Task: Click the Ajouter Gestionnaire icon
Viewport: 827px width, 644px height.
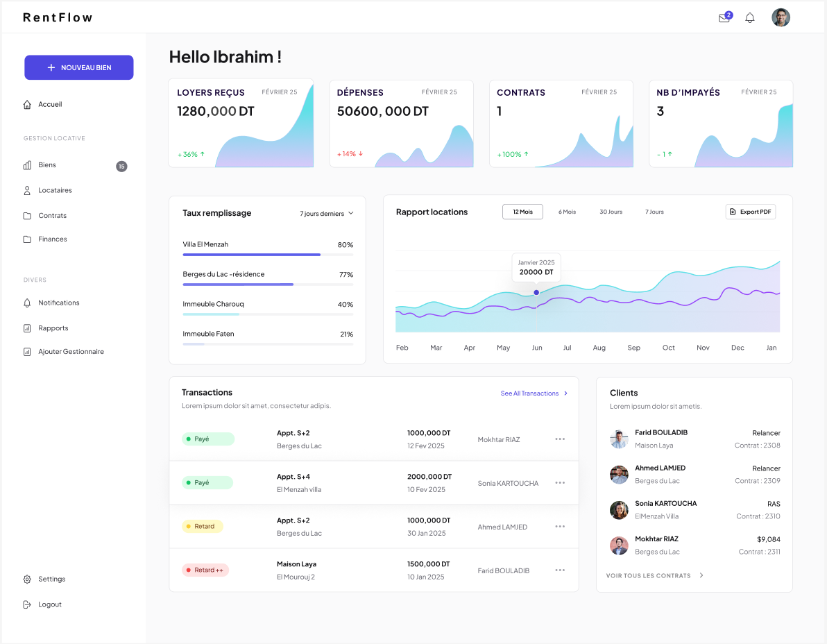Action: coord(27,352)
